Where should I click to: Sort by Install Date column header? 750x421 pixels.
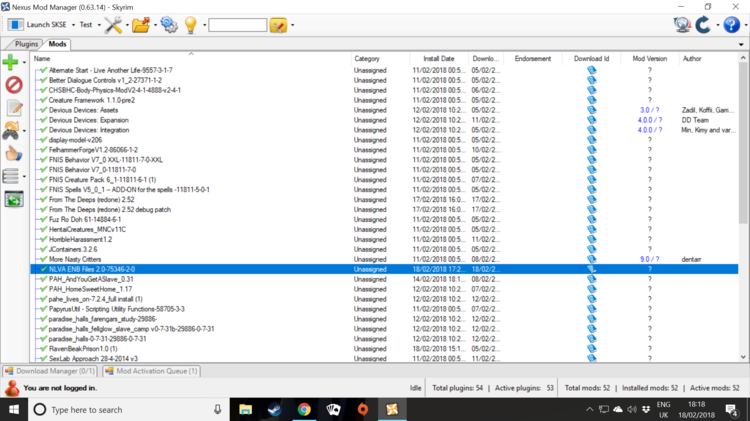coord(439,58)
